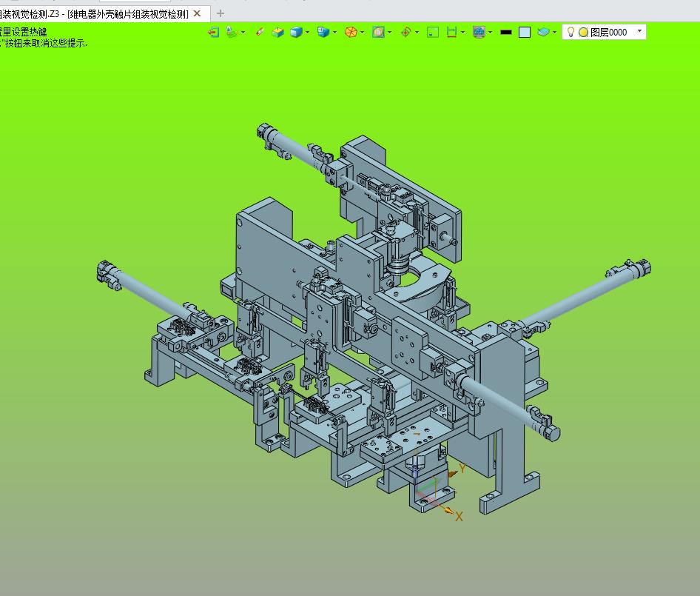Click the orange section wheel icon
This screenshot has height=596, width=700.
point(351,32)
